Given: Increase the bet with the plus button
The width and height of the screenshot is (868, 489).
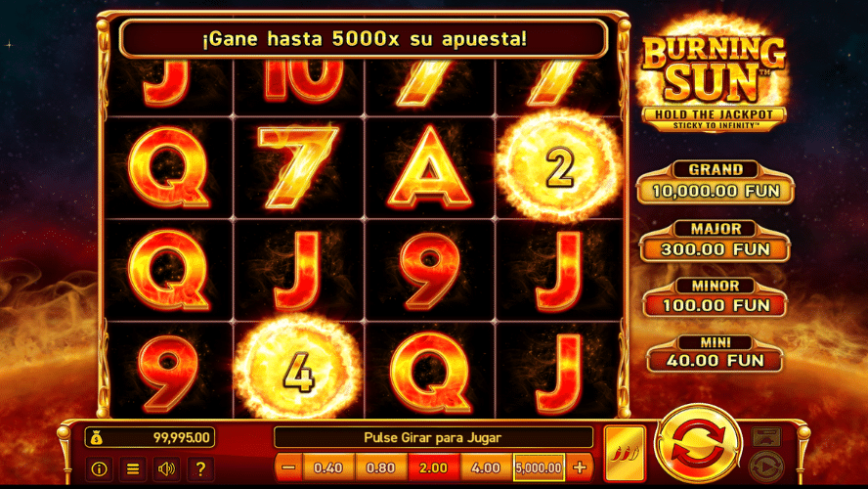Looking at the screenshot, I should [x=580, y=467].
